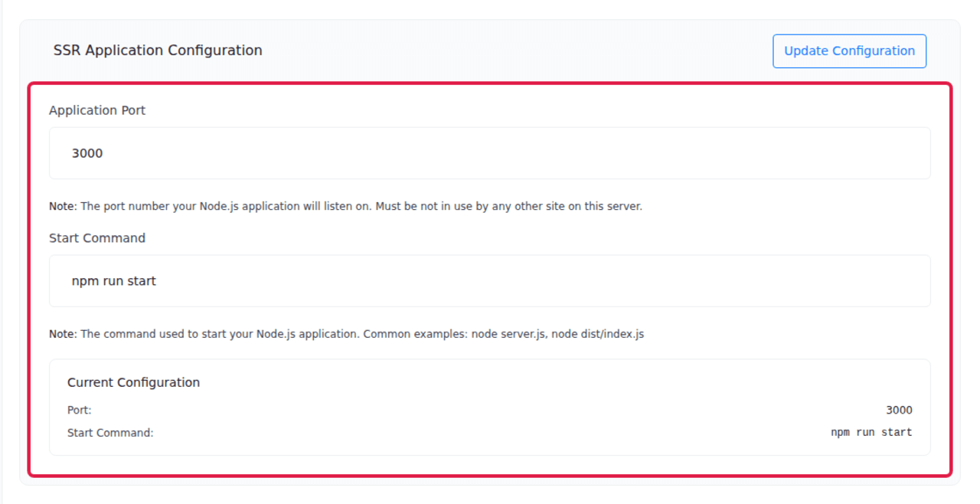Select the Application Port label
This screenshot has height=504, width=980.
coord(97,110)
